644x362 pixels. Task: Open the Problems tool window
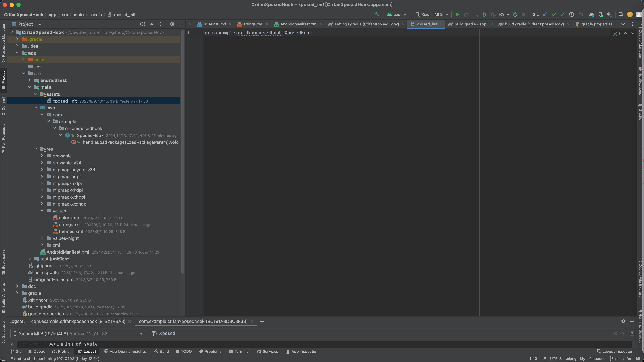point(210,352)
